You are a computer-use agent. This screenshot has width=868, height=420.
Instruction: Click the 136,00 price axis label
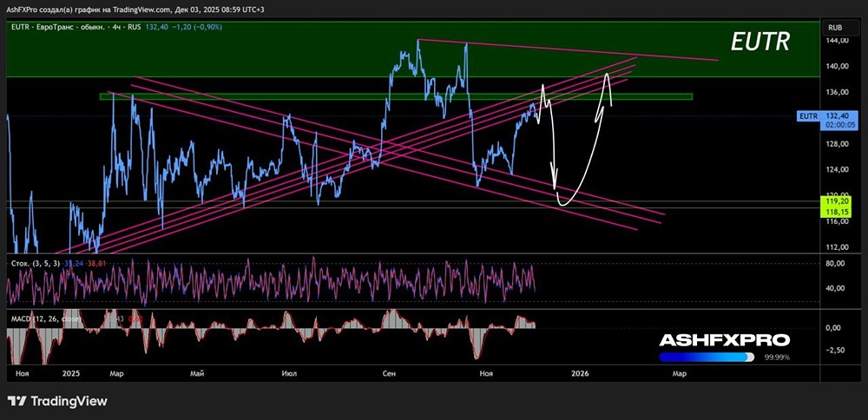point(837,92)
